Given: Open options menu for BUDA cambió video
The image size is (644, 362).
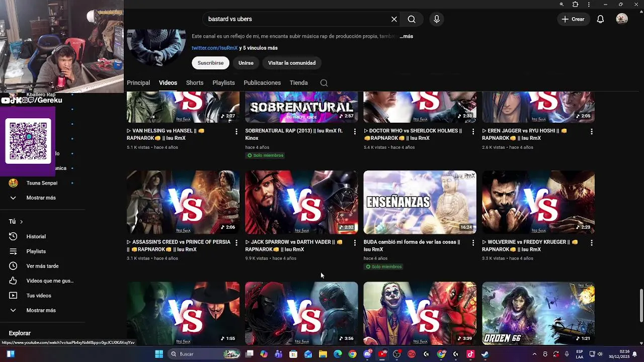Looking at the screenshot, I should coord(473,242).
